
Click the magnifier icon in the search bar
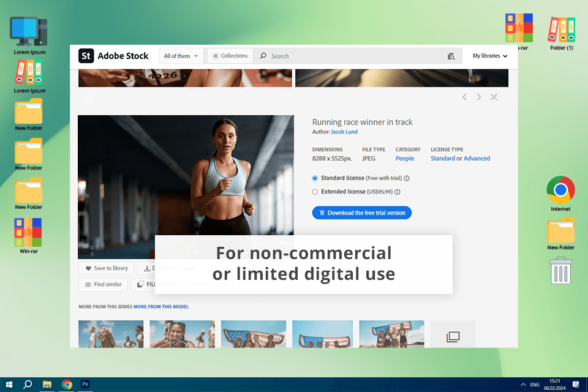click(x=263, y=56)
